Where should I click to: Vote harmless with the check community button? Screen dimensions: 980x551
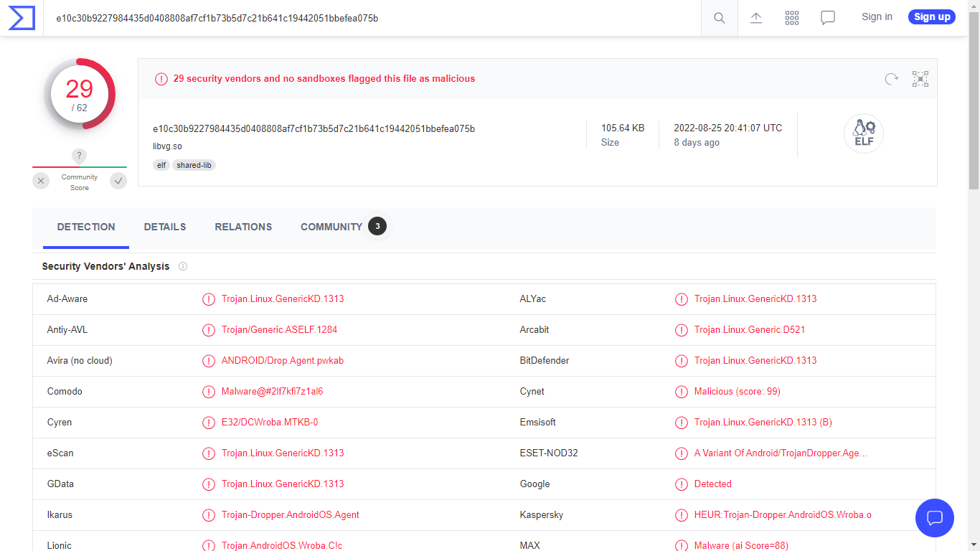pyautogui.click(x=118, y=181)
